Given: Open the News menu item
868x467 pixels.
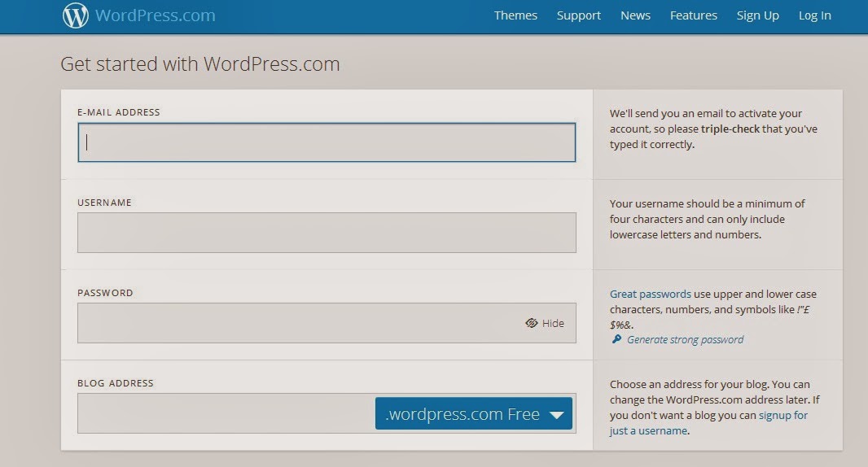Looking at the screenshot, I should (x=635, y=15).
